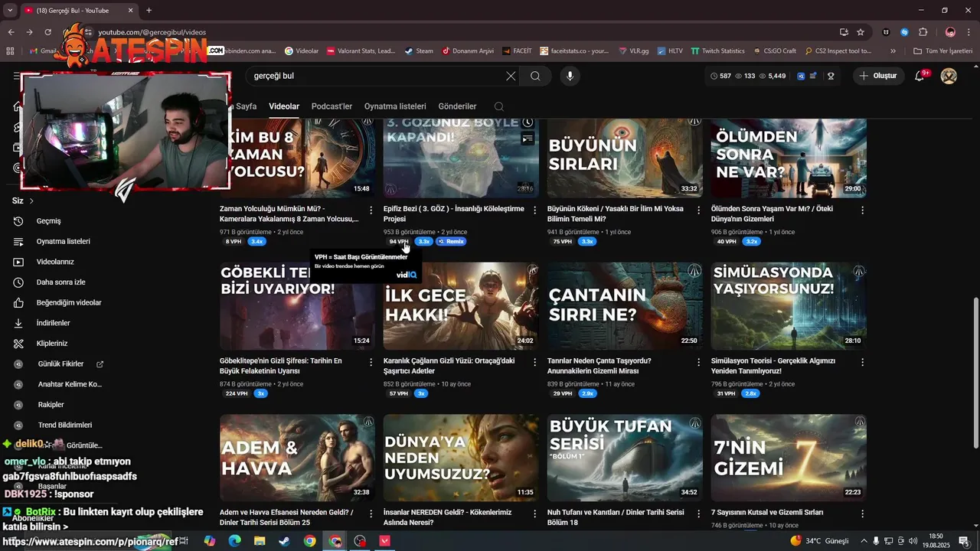Open options for the '7 Sayısının Kutsal' video
This screenshot has height=551, width=980.
click(863, 514)
